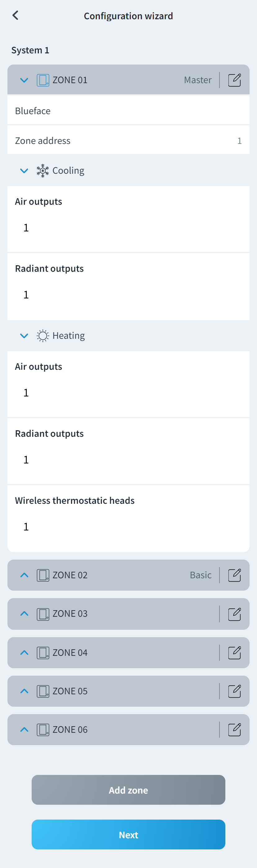This screenshot has width=257, height=868.
Task: Click the Heating sun icon
Action: pyautogui.click(x=43, y=336)
